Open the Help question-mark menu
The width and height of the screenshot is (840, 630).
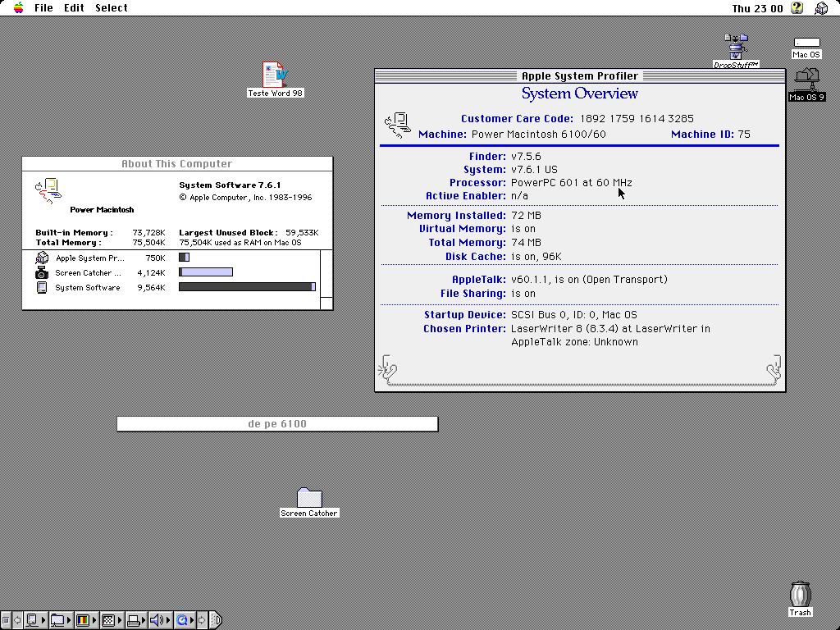coord(797,7)
